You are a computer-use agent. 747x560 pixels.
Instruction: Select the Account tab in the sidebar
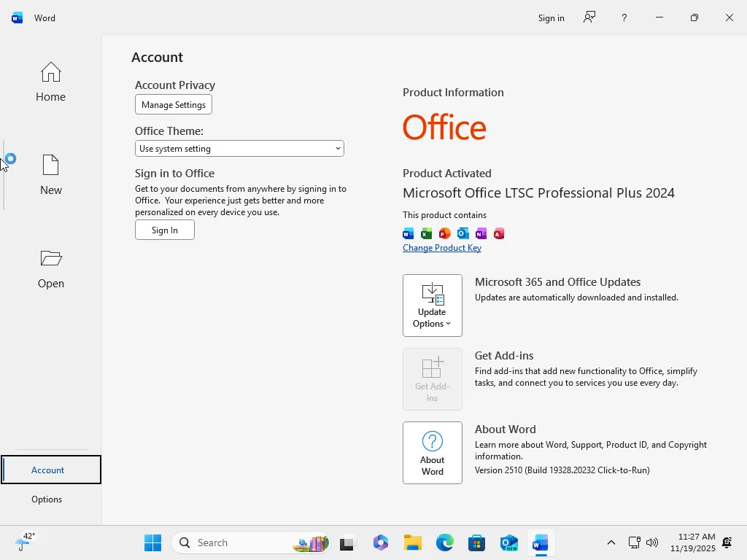[x=51, y=470]
